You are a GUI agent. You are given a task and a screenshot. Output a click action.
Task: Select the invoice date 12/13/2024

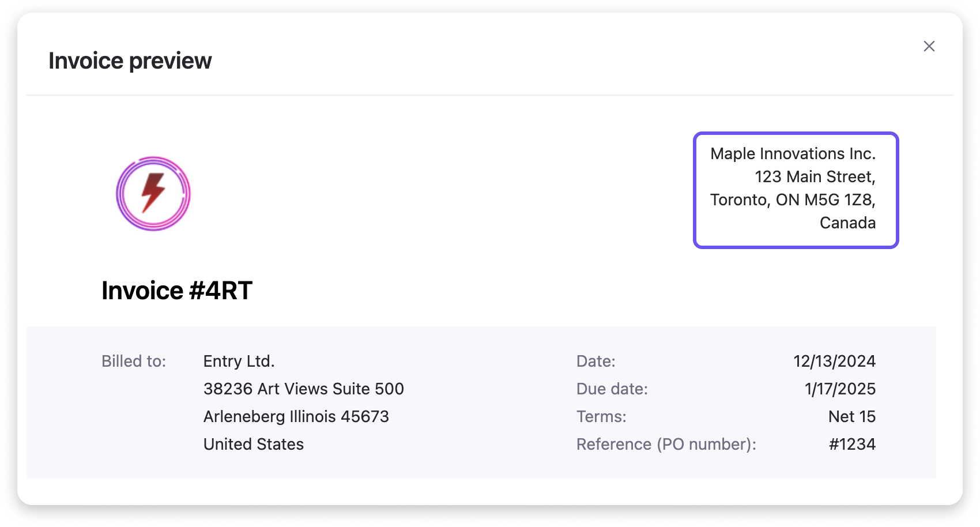(834, 361)
